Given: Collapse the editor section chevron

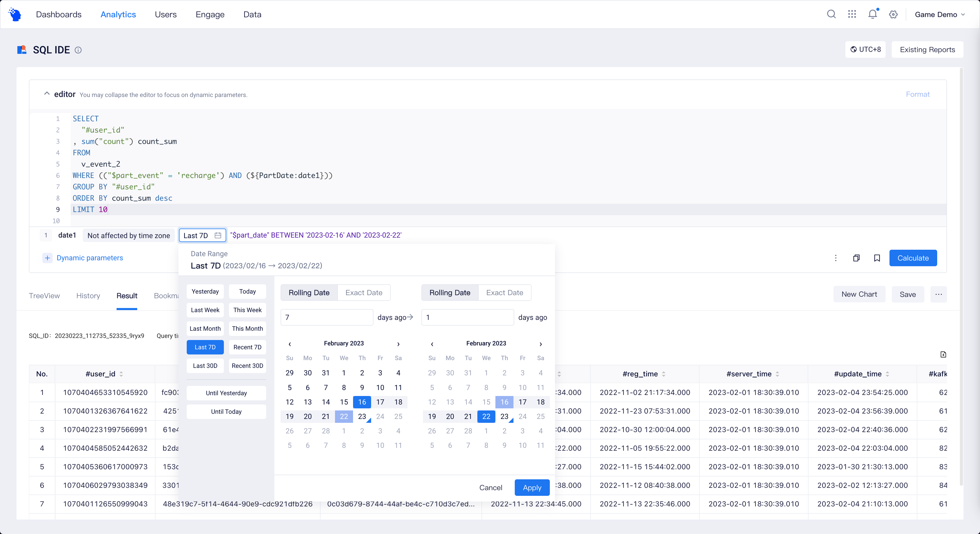Looking at the screenshot, I should point(47,94).
